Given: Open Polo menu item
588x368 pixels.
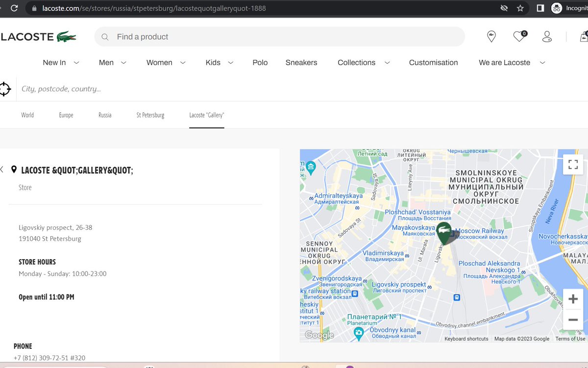Looking at the screenshot, I should click(x=260, y=63).
